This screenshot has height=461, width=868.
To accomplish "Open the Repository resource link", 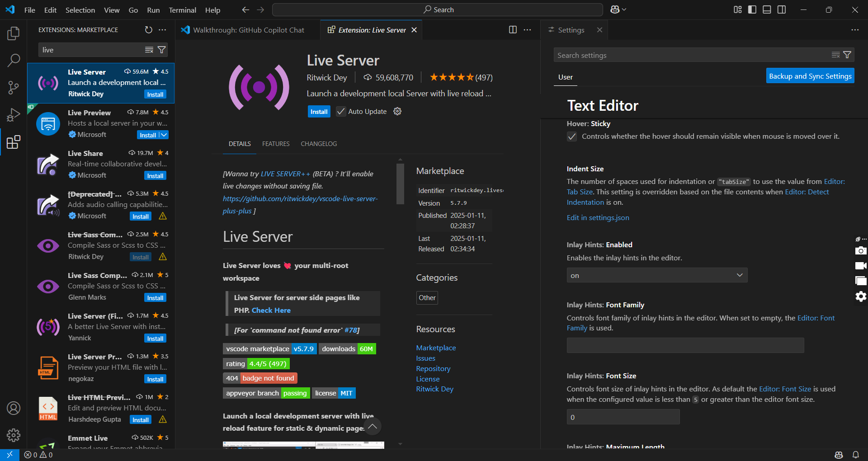I will [x=433, y=369].
